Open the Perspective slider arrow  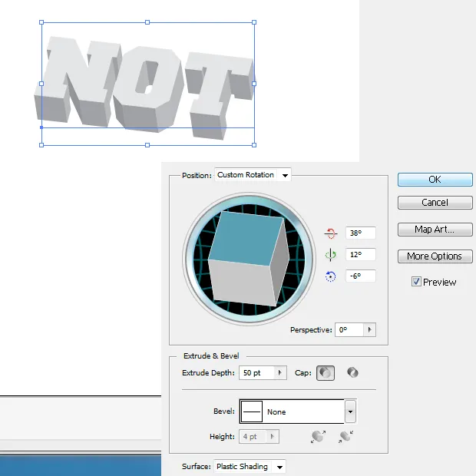371,330
